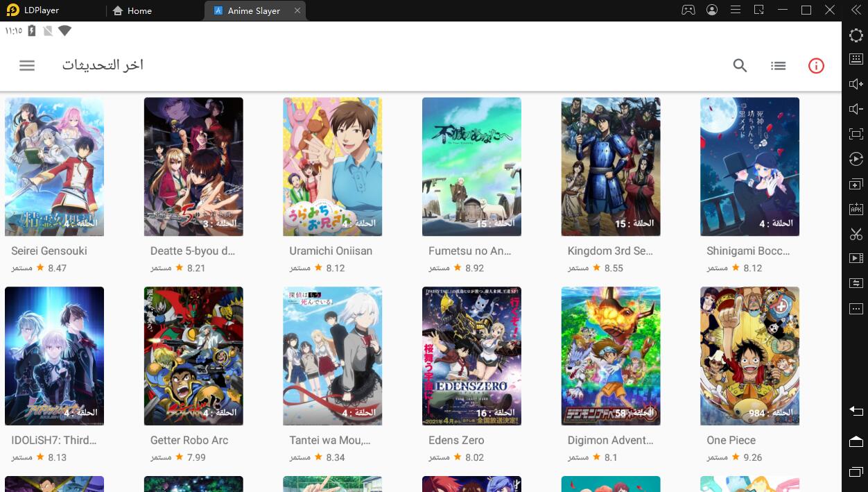868x492 pixels.
Task: Click the battery icon in Android status bar
Action: (32, 31)
